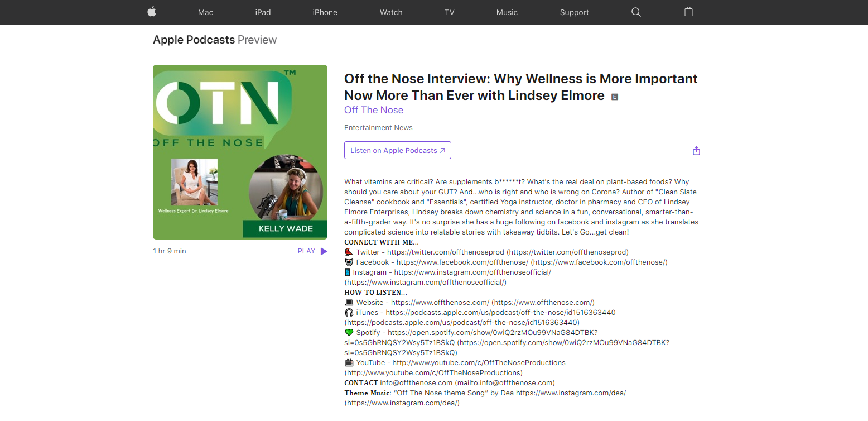Open the iPad menu

[263, 12]
